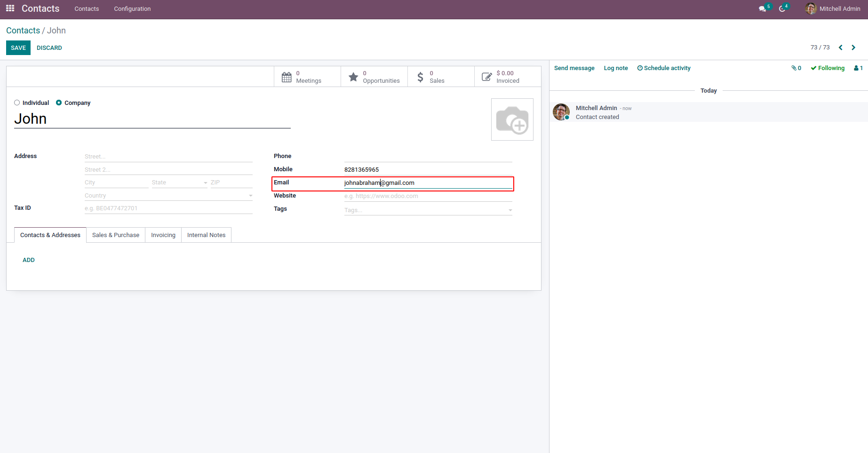Open the Tags dropdown
The height and width of the screenshot is (453, 868).
click(510, 210)
